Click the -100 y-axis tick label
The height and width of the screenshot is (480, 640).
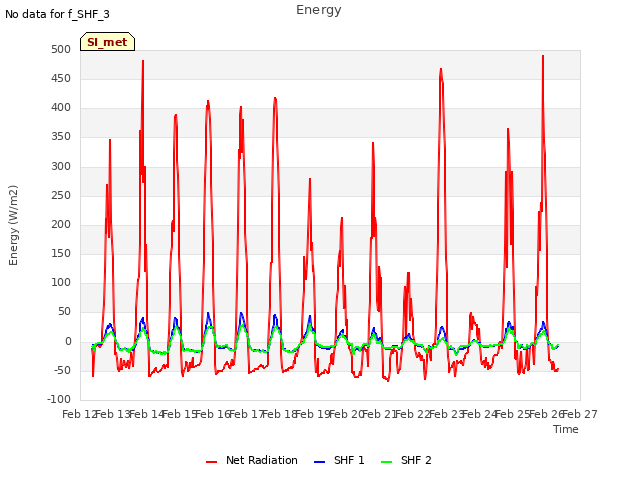point(59,399)
